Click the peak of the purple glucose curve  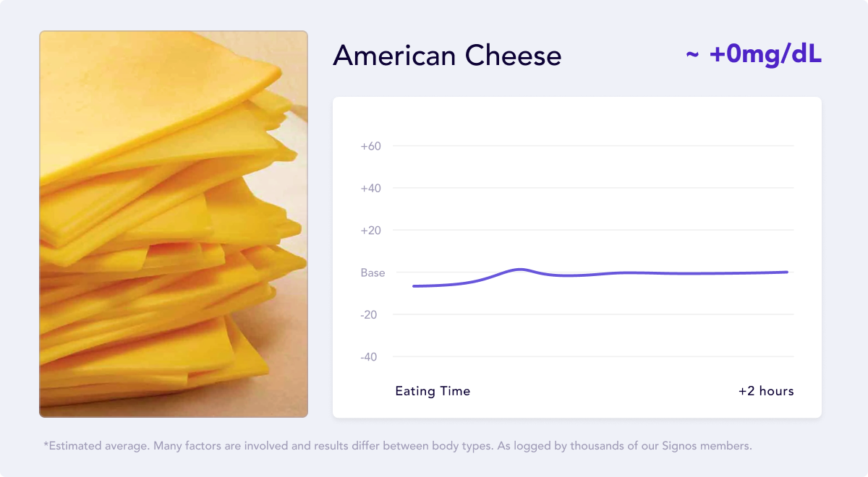tap(521, 269)
